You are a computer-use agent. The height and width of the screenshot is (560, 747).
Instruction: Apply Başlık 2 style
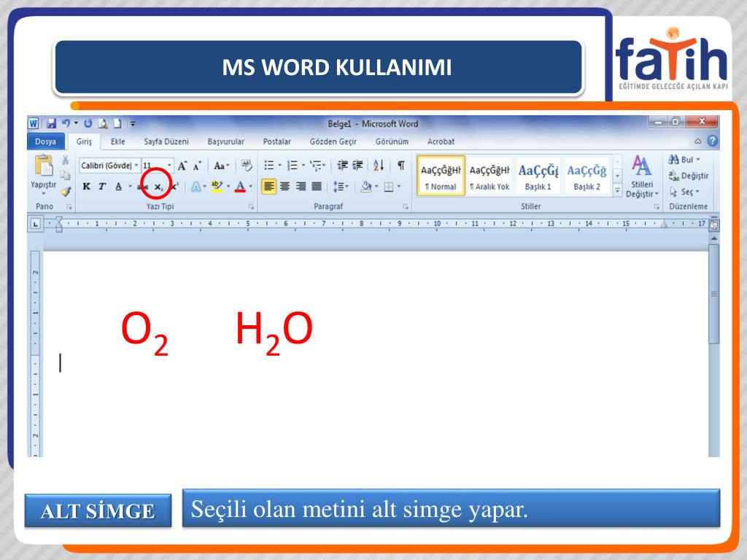[x=587, y=176]
